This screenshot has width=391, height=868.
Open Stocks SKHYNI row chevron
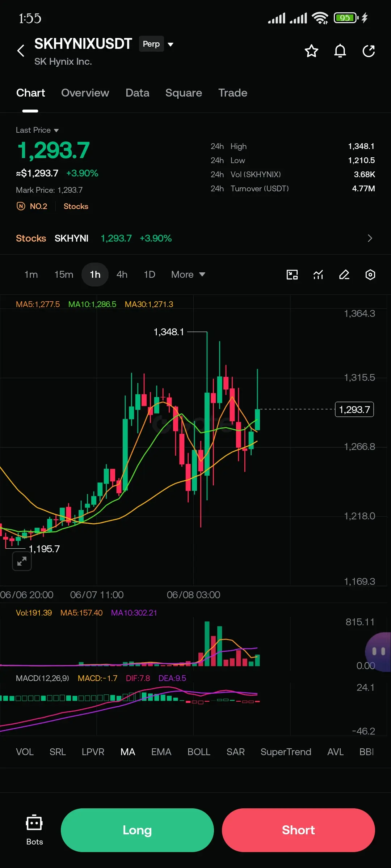(370, 238)
